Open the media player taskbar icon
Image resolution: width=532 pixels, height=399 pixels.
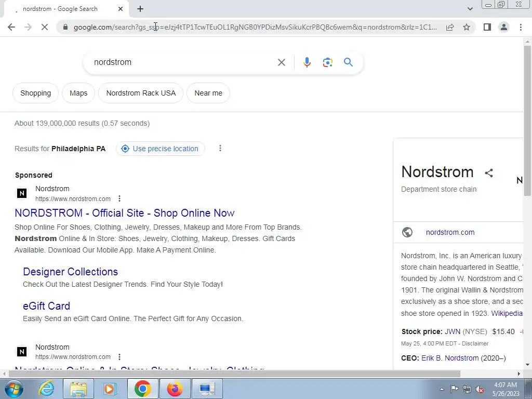pos(110,389)
